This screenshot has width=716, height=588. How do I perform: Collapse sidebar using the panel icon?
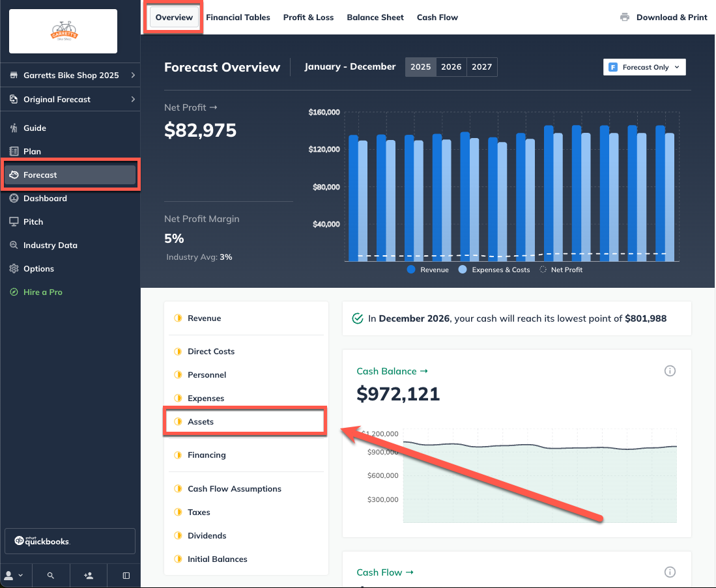[126, 576]
